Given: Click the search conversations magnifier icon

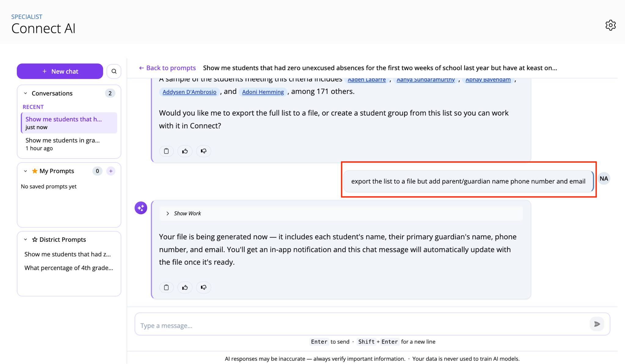Looking at the screenshot, I should point(114,71).
